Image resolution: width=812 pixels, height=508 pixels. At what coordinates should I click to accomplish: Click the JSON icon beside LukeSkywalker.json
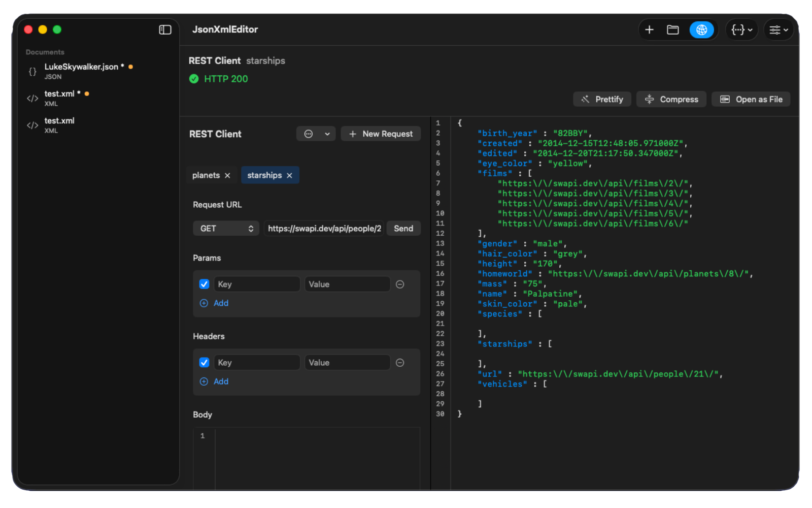pyautogui.click(x=32, y=72)
